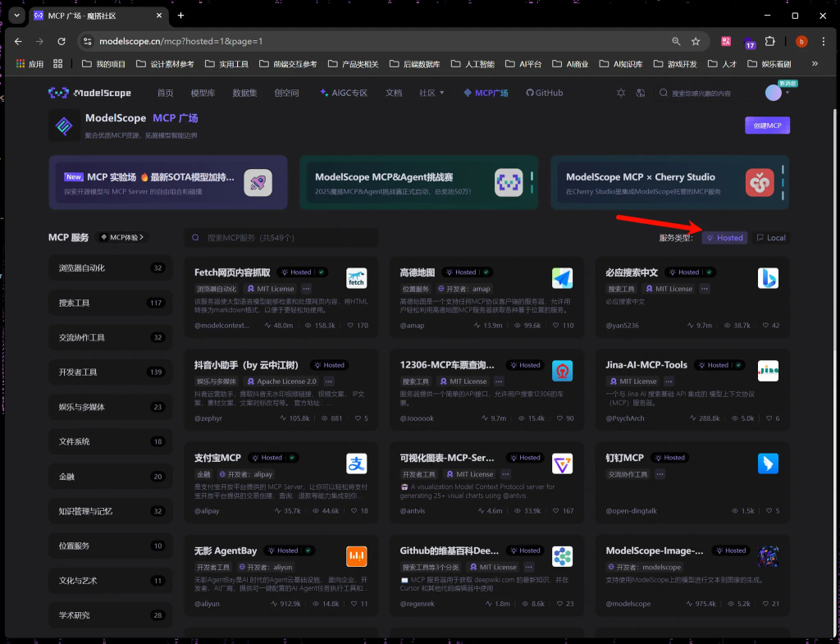This screenshot has width=840, height=644.
Task: Expand more tags on 12306-MCP card
Action: click(499, 381)
